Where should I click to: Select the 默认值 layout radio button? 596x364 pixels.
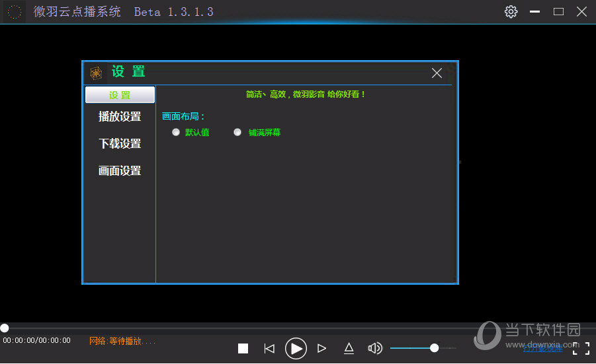[x=175, y=132]
